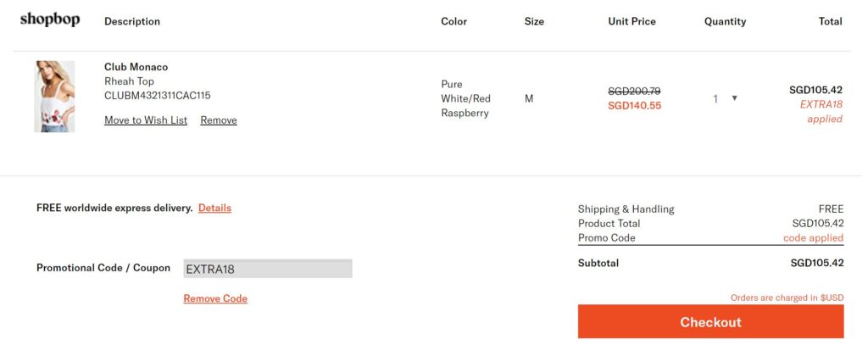Open the quantity dropdown arrow
Screen dimensions: 868x356
pyautogui.click(x=734, y=98)
